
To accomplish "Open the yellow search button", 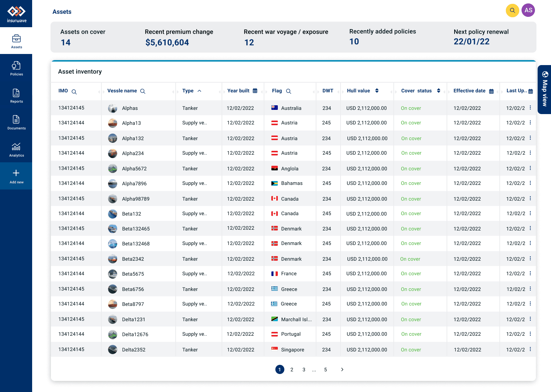I will click(512, 10).
